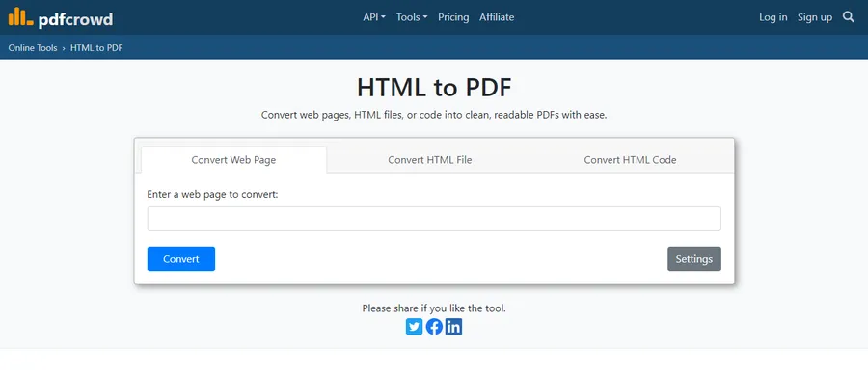Click the blue Convert button
The width and height of the screenshot is (868, 375).
tap(181, 259)
